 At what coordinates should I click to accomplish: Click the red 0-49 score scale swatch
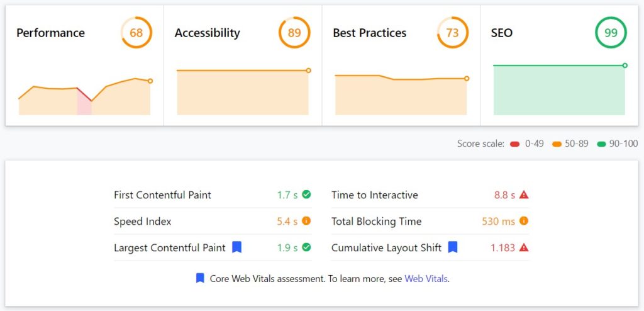515,144
